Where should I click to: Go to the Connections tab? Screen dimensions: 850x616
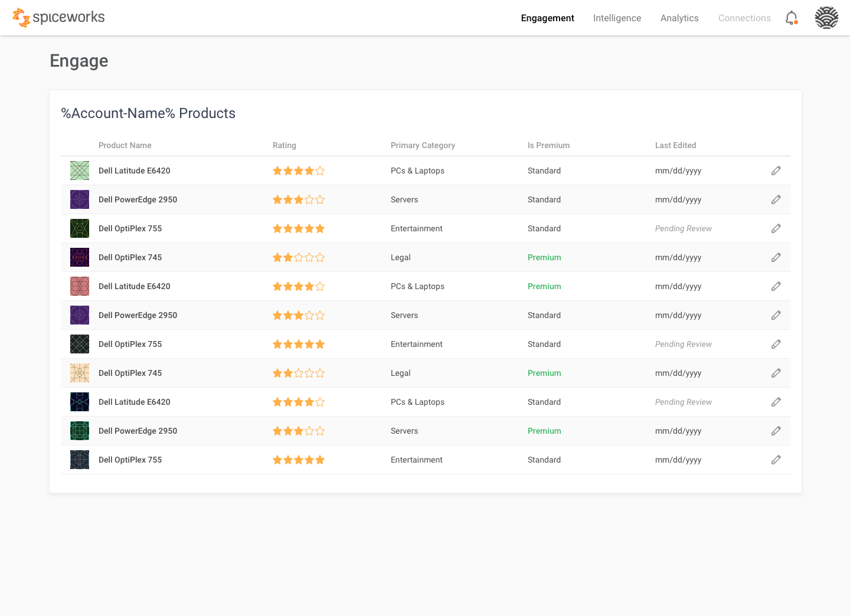tap(744, 18)
